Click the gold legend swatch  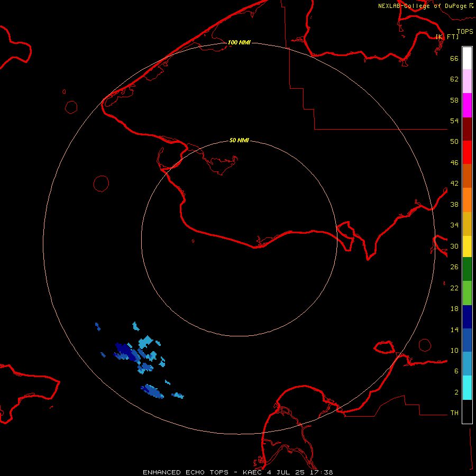pos(467,224)
